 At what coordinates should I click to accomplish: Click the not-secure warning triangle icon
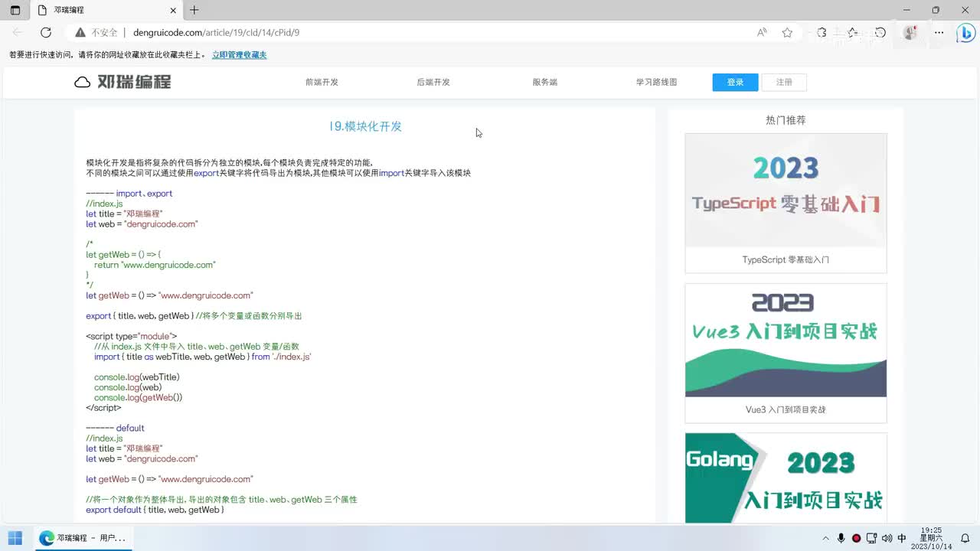click(x=80, y=32)
